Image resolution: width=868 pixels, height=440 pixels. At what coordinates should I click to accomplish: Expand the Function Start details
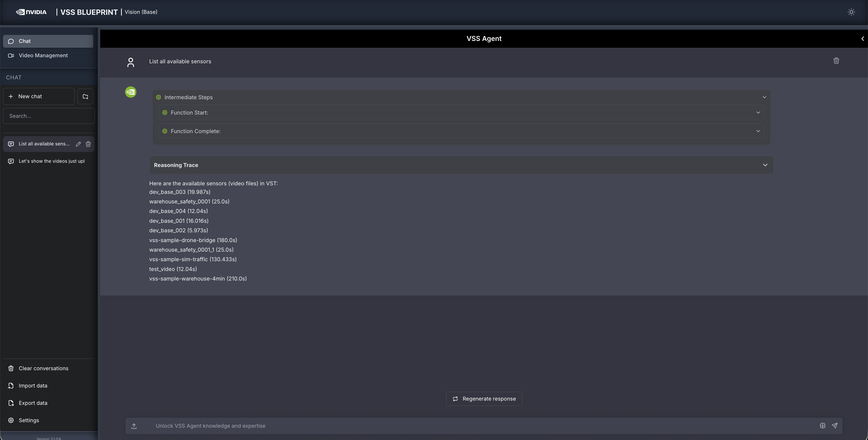tap(758, 113)
